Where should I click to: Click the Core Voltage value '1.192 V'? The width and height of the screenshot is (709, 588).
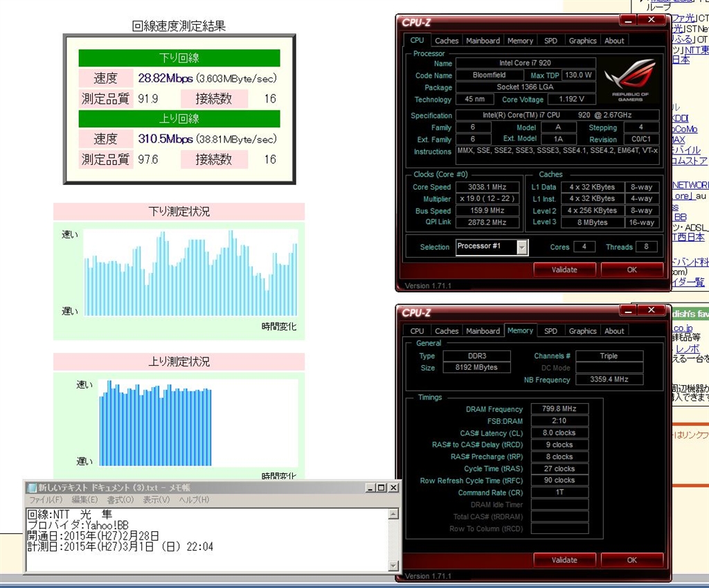[x=571, y=99]
